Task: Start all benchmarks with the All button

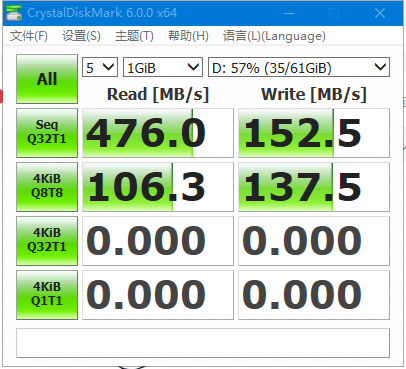Action: tap(47, 79)
